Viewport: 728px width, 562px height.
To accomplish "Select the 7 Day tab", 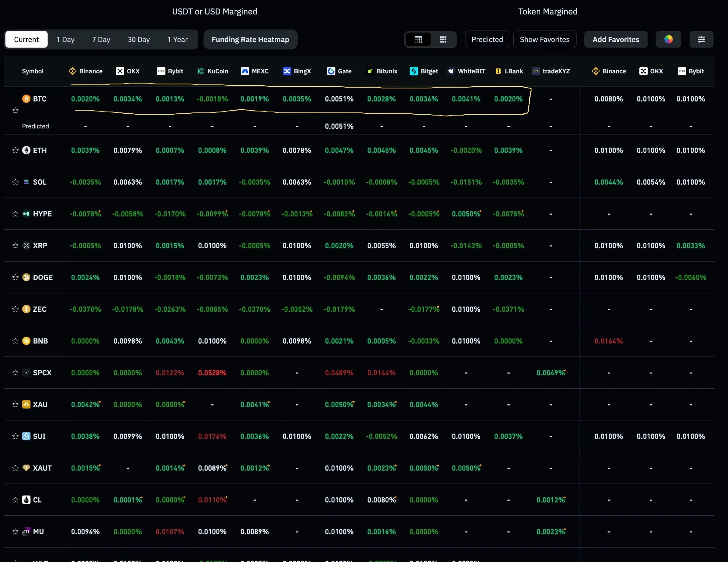I will (x=101, y=39).
